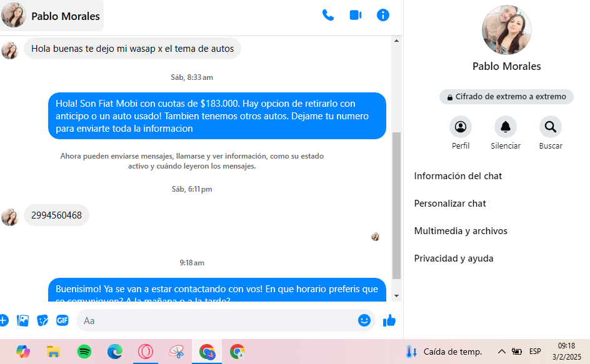Click the Hola buenas wasap message
Viewport: 590px width, 364px height.
(x=132, y=49)
